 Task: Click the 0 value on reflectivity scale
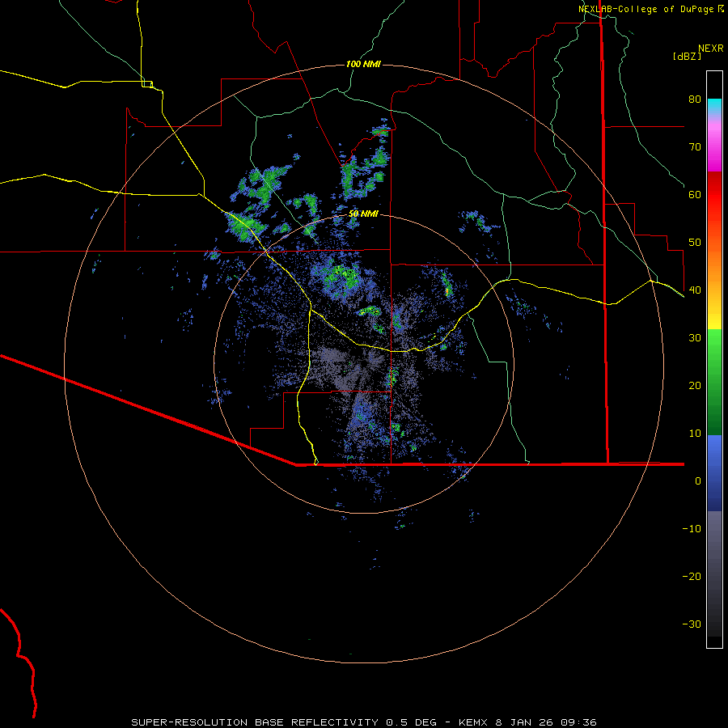click(698, 481)
